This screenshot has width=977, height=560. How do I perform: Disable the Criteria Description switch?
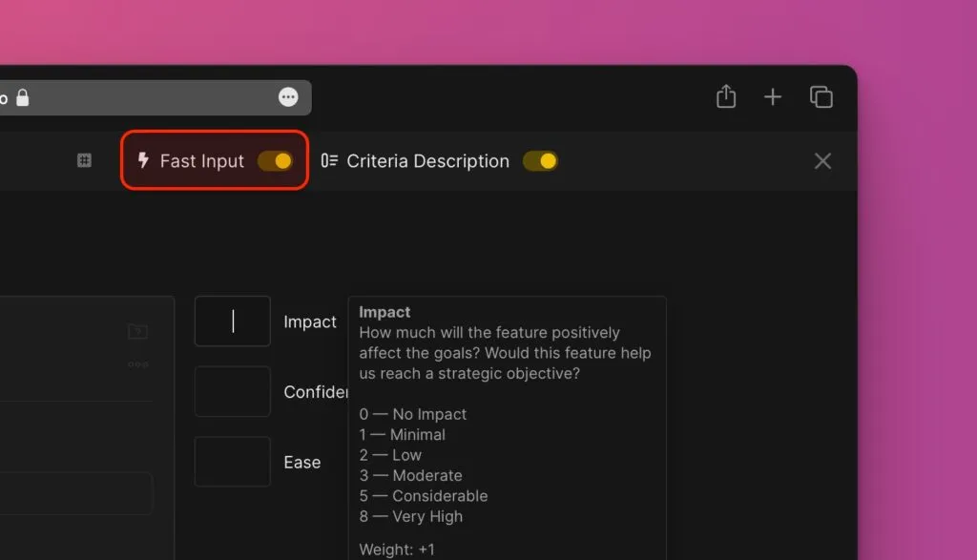click(540, 161)
